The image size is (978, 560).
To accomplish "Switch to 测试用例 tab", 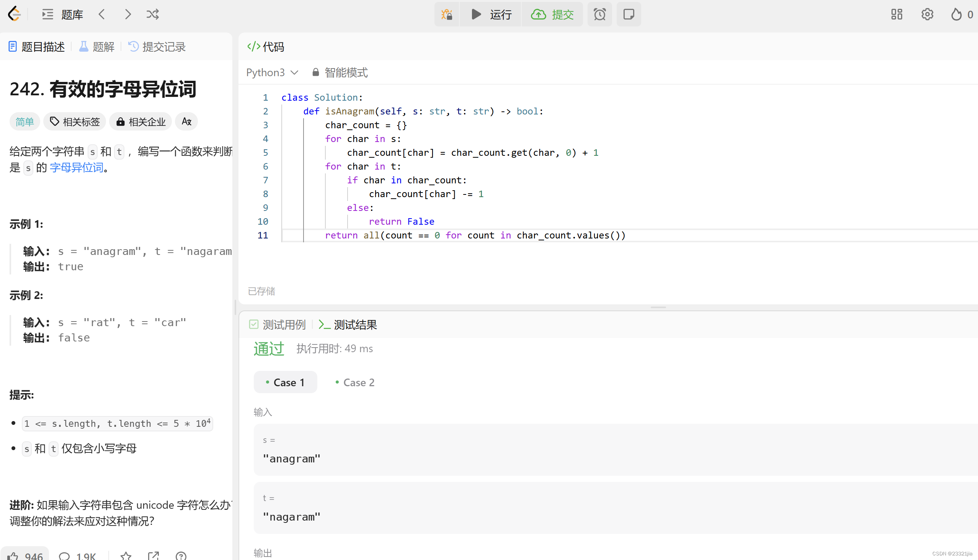I will (278, 325).
